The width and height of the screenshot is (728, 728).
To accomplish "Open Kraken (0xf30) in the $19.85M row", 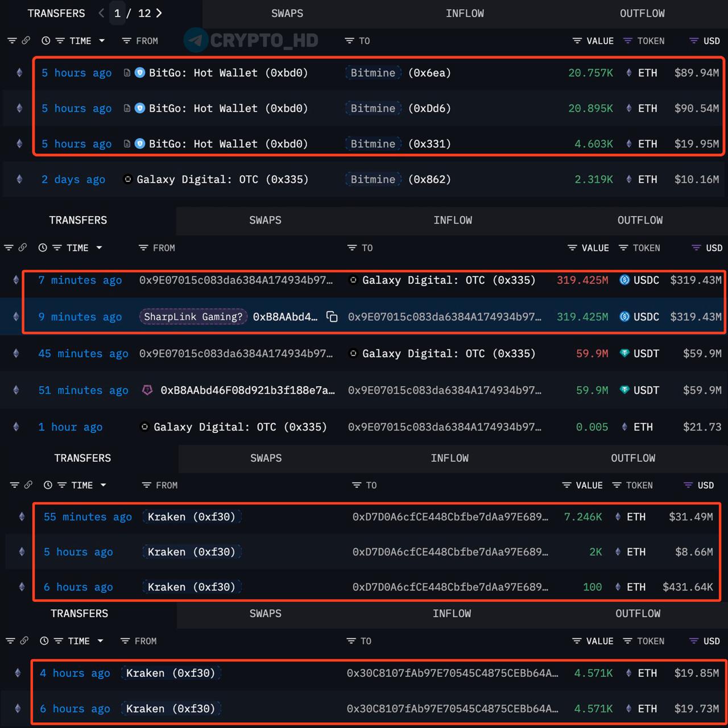I will (x=171, y=673).
